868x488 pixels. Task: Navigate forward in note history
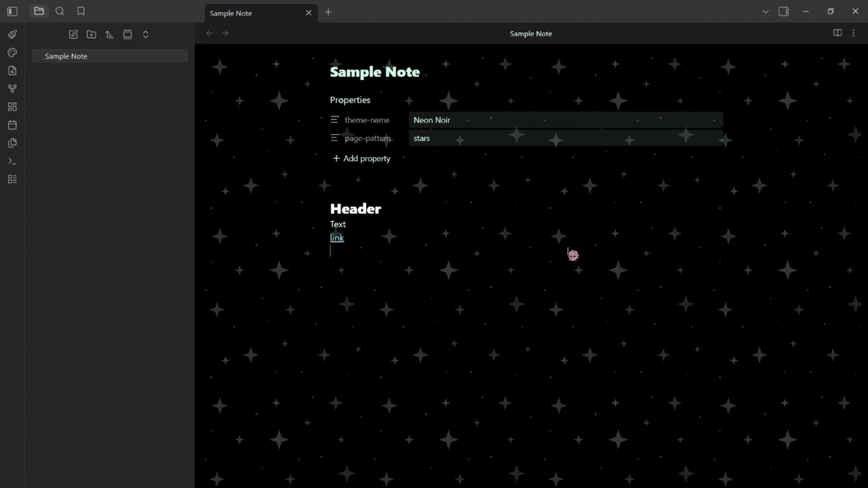click(x=225, y=33)
